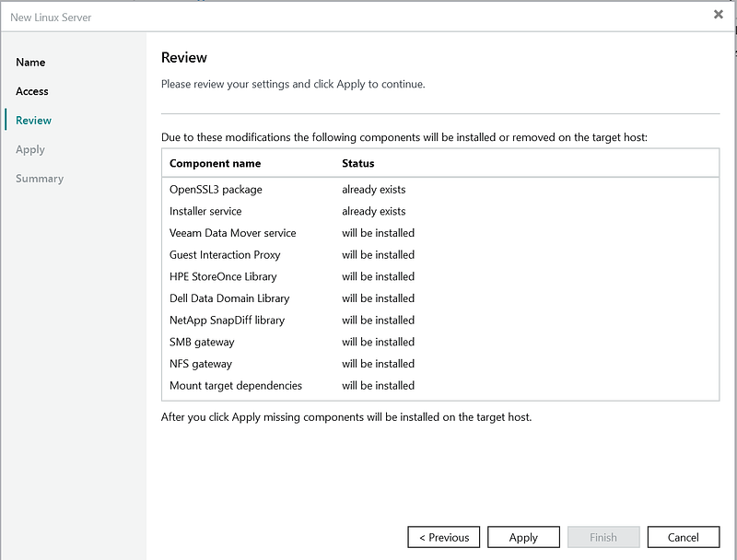This screenshot has height=560, width=737.
Task: Click the Cancel button
Action: point(683,537)
